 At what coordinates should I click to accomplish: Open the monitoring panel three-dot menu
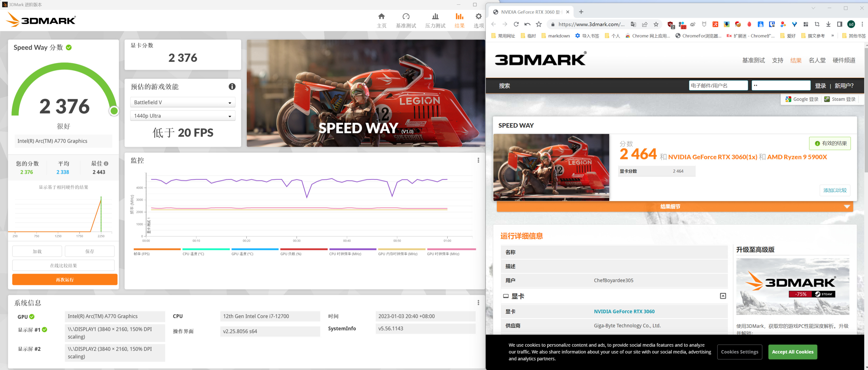tap(478, 160)
